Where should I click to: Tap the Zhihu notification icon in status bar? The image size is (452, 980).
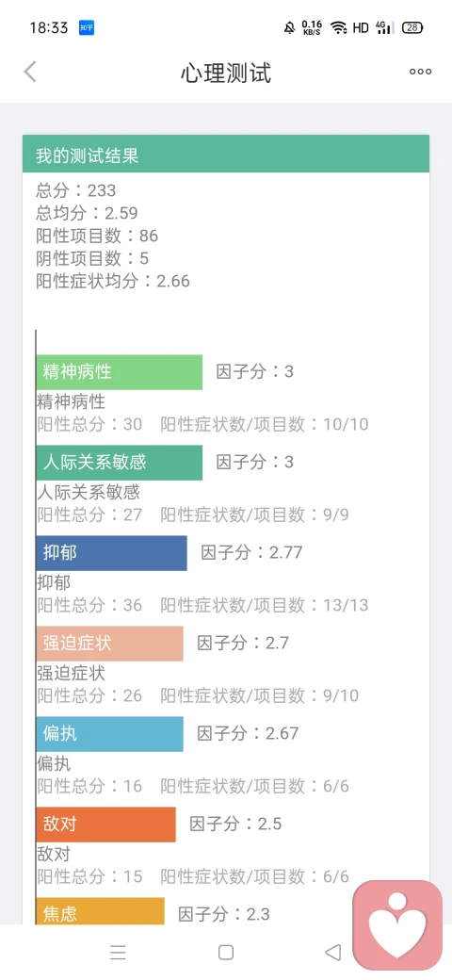[86, 27]
